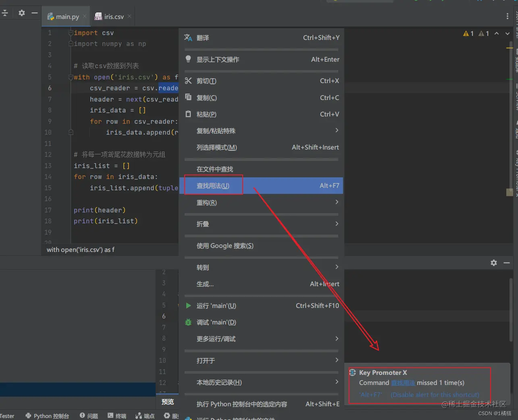Image resolution: width=518 pixels, height=420 pixels.
Task: Select 查找用法(U) highlighted menu item
Action: click(x=261, y=185)
